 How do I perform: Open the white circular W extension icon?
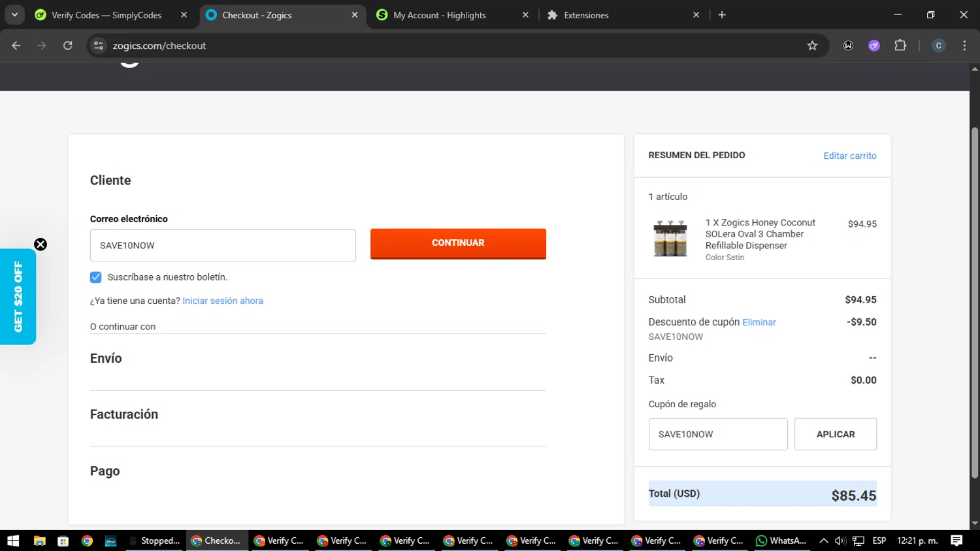coord(848,46)
